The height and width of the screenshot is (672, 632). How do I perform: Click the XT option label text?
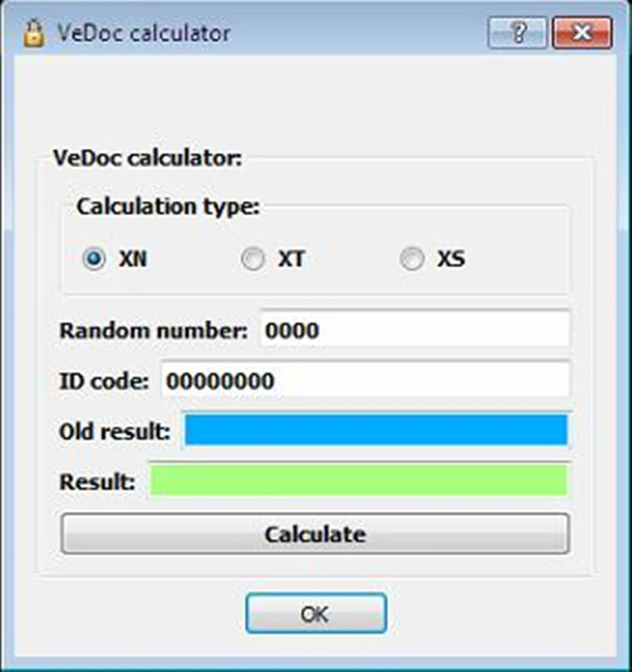[291, 259]
